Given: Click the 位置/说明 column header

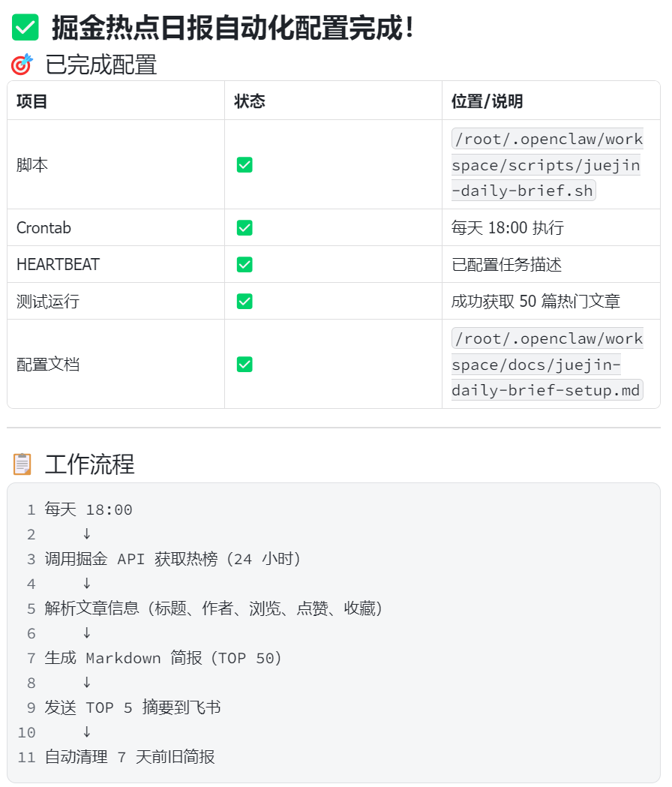Looking at the screenshot, I should click(487, 101).
